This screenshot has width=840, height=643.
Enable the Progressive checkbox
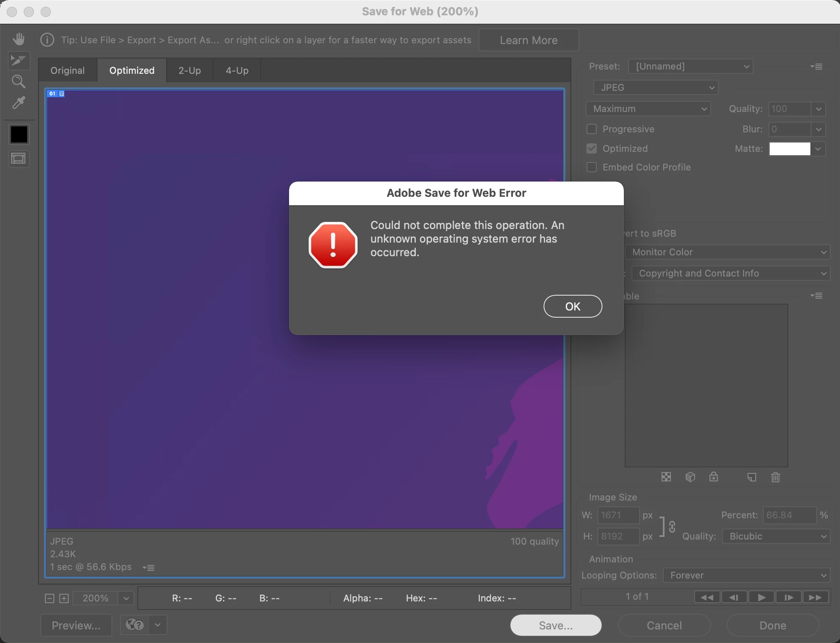pyautogui.click(x=592, y=129)
